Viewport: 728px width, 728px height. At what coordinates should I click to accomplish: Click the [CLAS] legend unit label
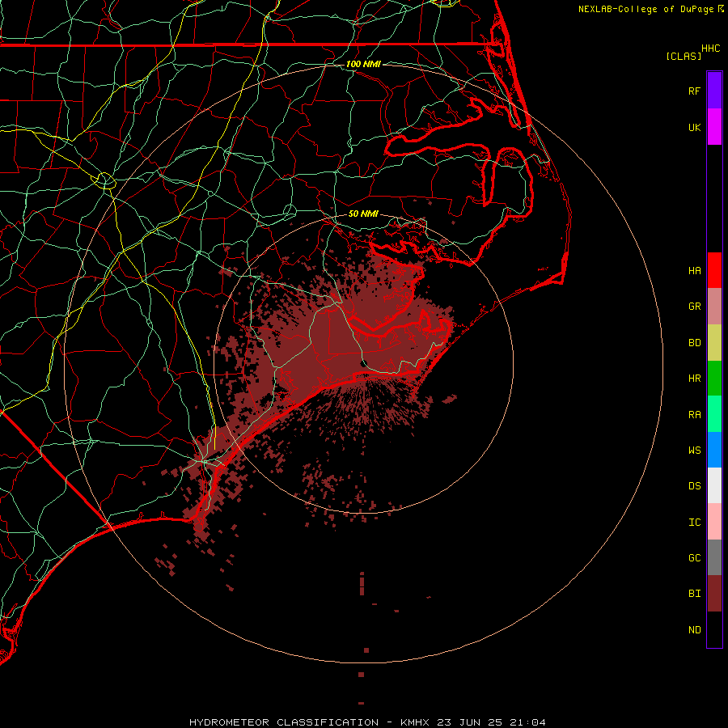click(x=684, y=56)
